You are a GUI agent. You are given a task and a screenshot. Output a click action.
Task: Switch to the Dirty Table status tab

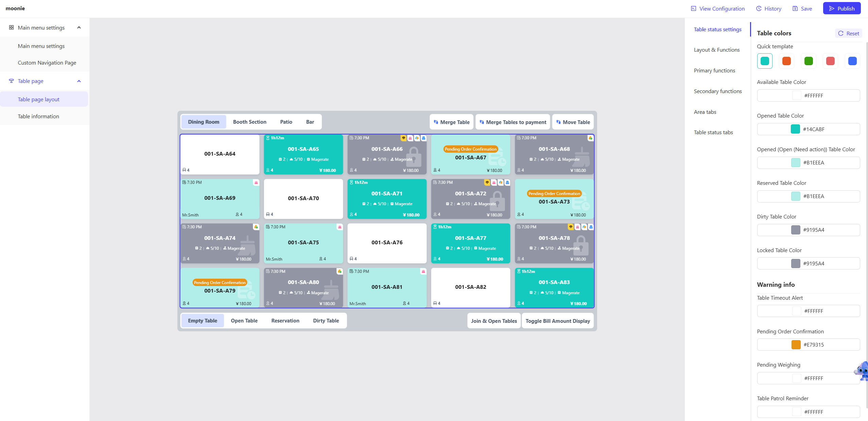[326, 320]
